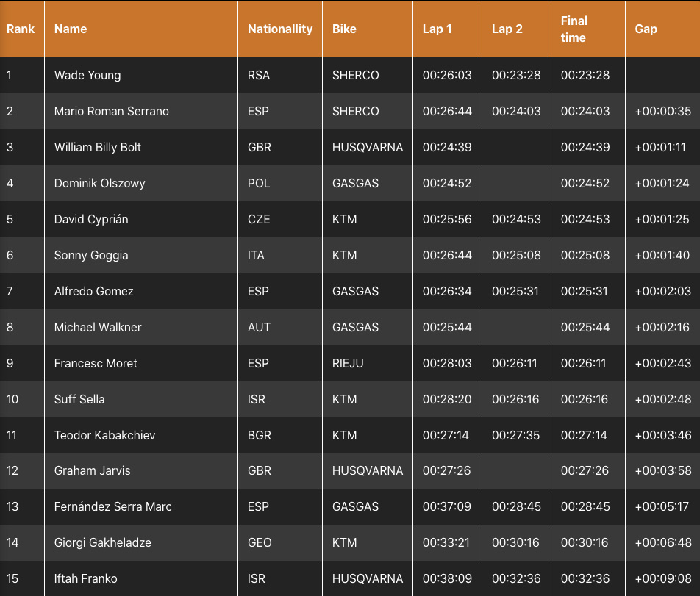700x596 pixels.
Task: Click on Mario Roman Serrano's name
Action: (x=112, y=111)
